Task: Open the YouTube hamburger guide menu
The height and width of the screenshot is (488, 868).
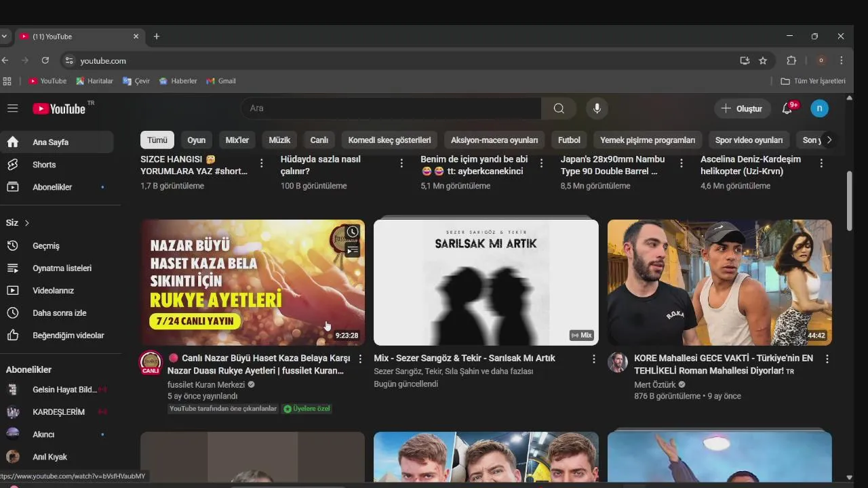Action: pyautogui.click(x=12, y=108)
